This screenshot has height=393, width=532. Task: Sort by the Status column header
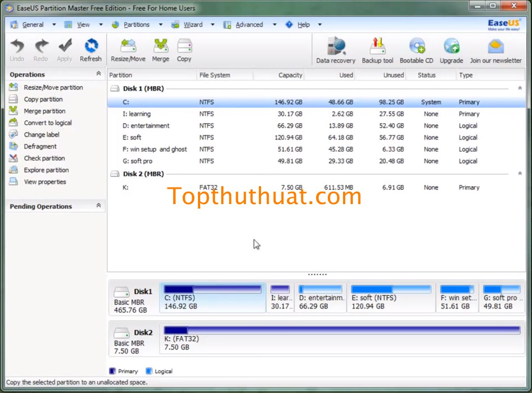pos(431,75)
